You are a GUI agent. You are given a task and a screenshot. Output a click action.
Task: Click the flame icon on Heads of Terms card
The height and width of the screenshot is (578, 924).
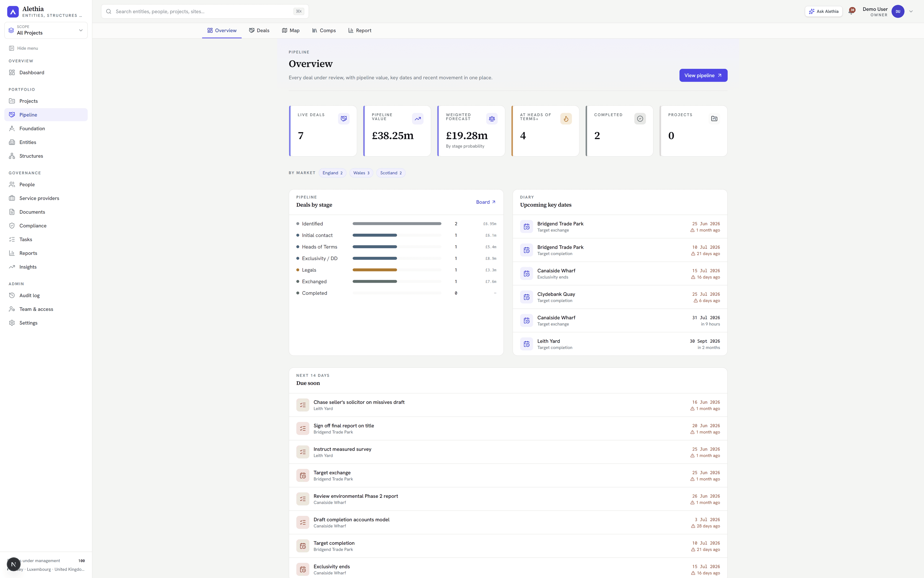pos(566,118)
